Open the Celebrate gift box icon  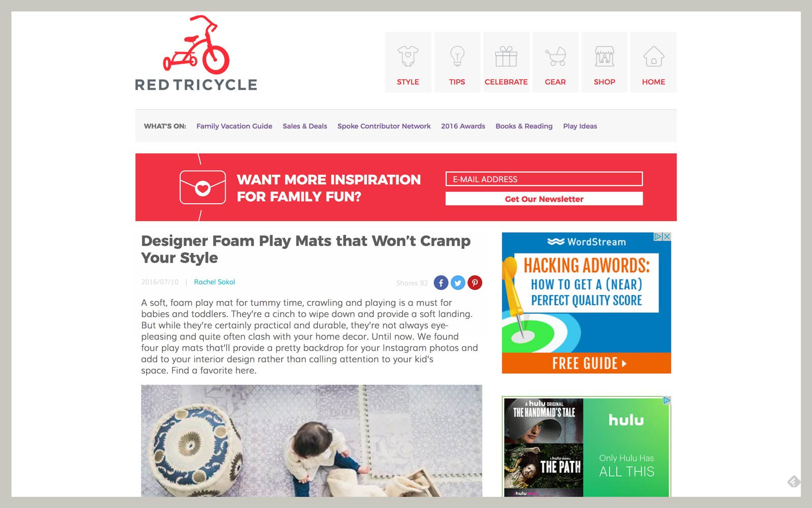(506, 56)
